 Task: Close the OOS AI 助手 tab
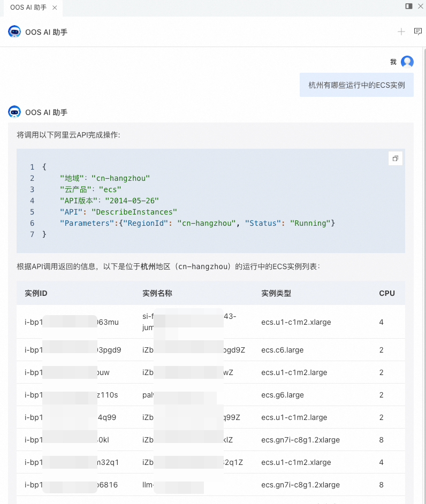coord(55,7)
